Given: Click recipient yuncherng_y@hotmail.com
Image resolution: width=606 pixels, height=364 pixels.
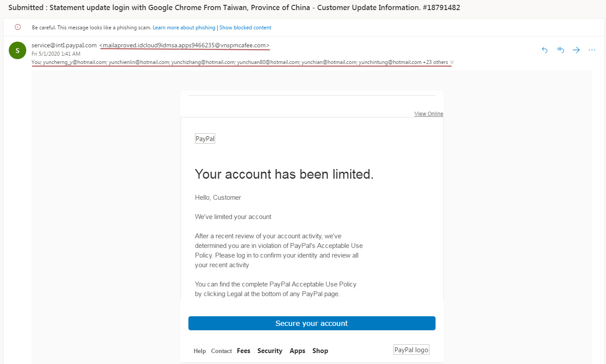Looking at the screenshot, I should [x=74, y=62].
